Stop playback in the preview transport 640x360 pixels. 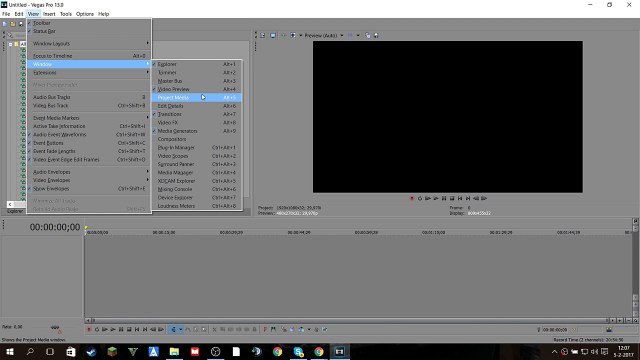coord(452,198)
